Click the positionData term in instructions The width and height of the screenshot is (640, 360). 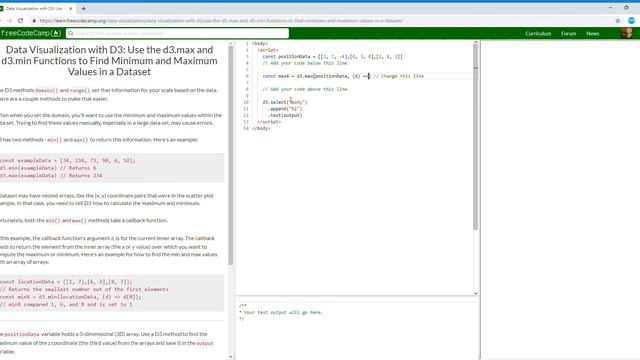pyautogui.click(x=22, y=334)
